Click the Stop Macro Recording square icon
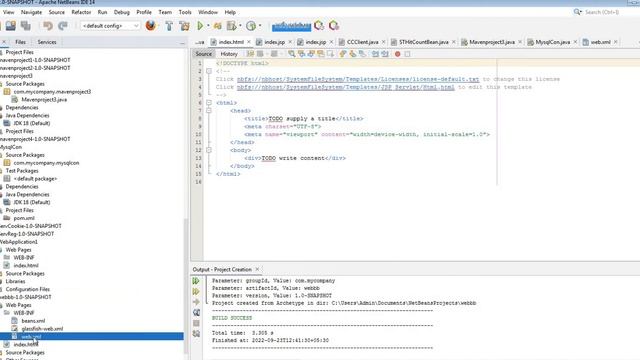640x360 pixels. click(407, 54)
